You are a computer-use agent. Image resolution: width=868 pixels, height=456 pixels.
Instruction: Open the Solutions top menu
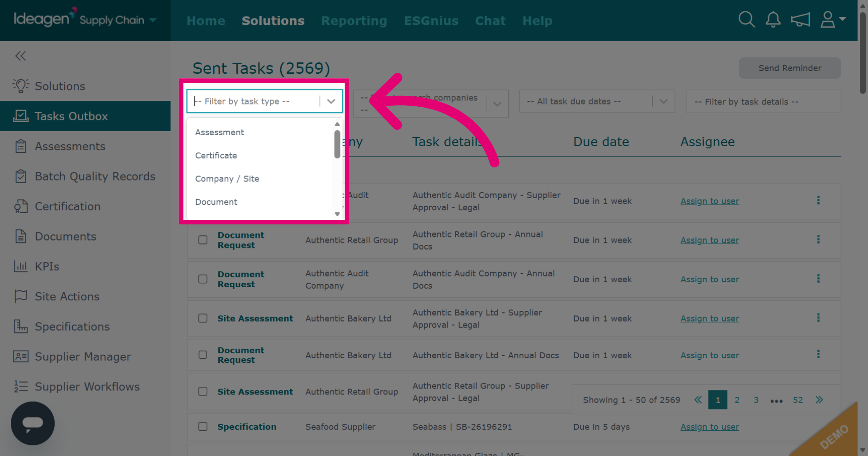click(x=273, y=21)
